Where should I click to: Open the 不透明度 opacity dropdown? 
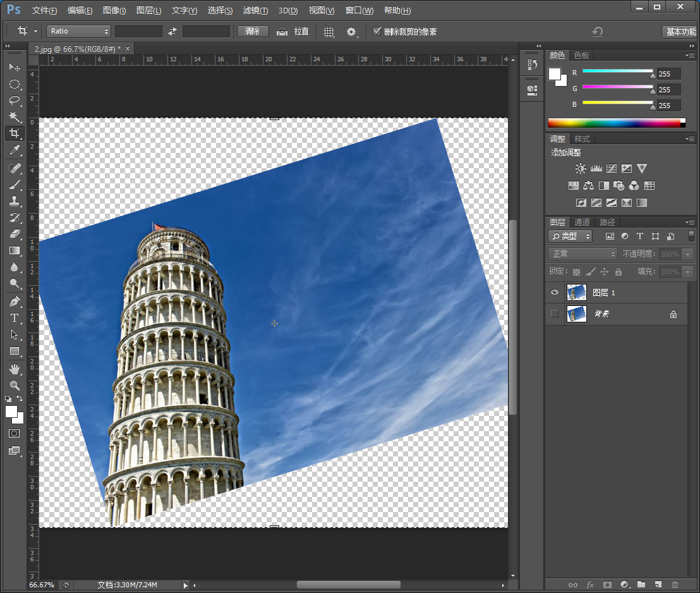pyautogui.click(x=689, y=254)
